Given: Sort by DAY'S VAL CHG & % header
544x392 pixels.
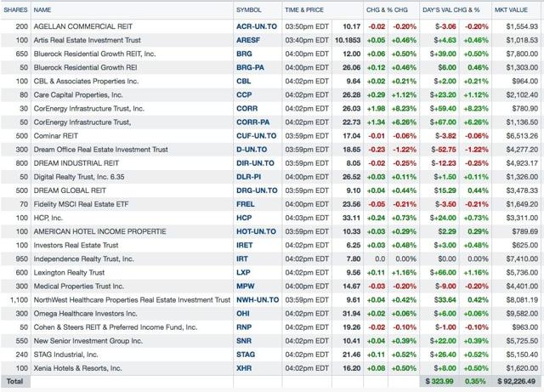Looking at the screenshot, I should tap(451, 10).
